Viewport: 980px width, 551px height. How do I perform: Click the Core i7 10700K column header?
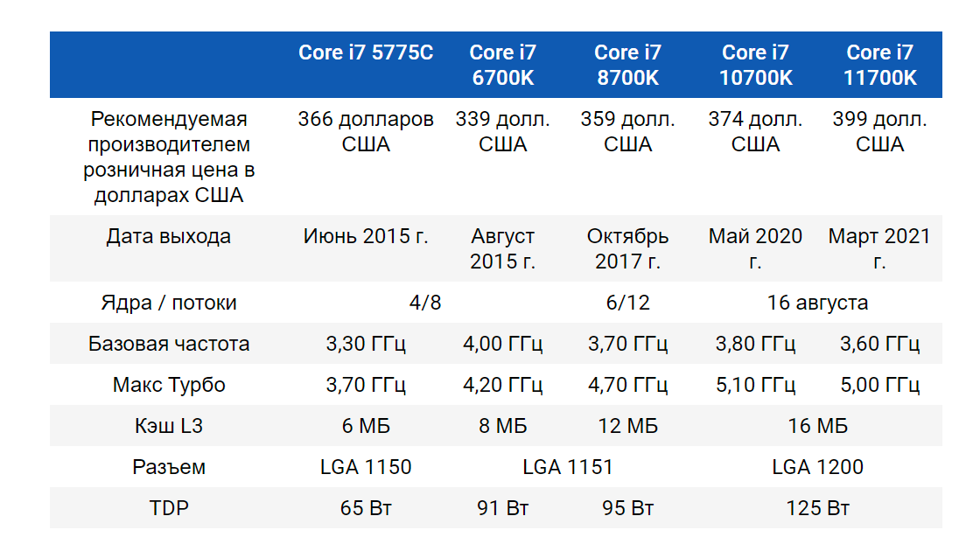pos(756,65)
